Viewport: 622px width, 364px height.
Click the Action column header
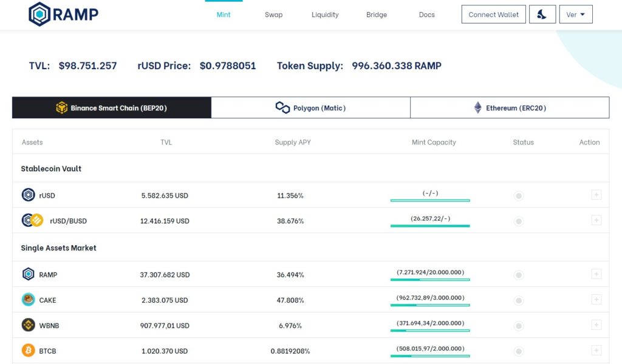[589, 142]
